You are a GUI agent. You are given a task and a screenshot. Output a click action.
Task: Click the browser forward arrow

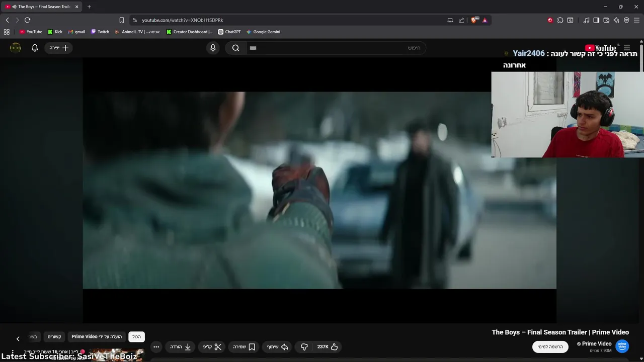[17, 20]
